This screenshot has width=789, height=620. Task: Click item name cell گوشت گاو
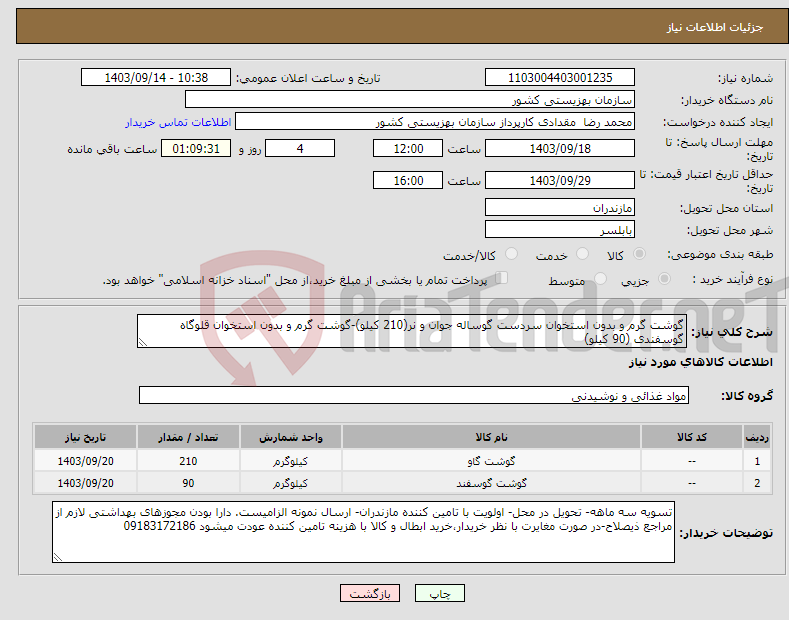(x=491, y=460)
